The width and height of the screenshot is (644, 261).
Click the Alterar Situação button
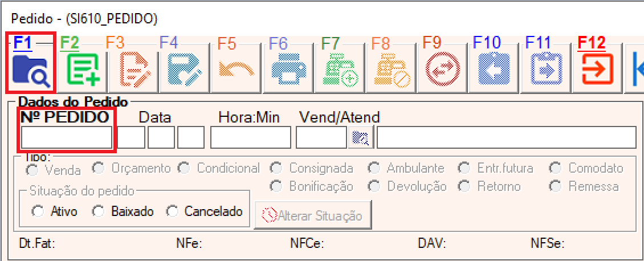click(x=313, y=215)
